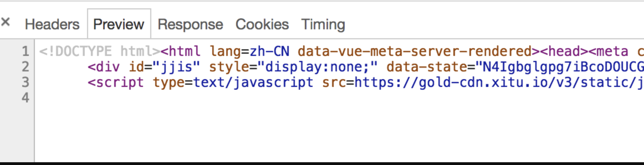Click line number 4 in gutter
644x165 pixels.
pyautogui.click(x=25, y=98)
